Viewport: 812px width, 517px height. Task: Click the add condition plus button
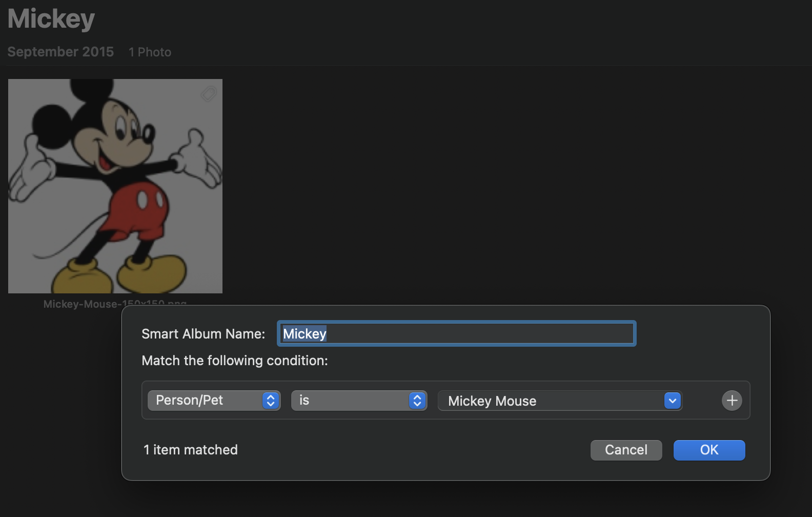click(x=732, y=401)
